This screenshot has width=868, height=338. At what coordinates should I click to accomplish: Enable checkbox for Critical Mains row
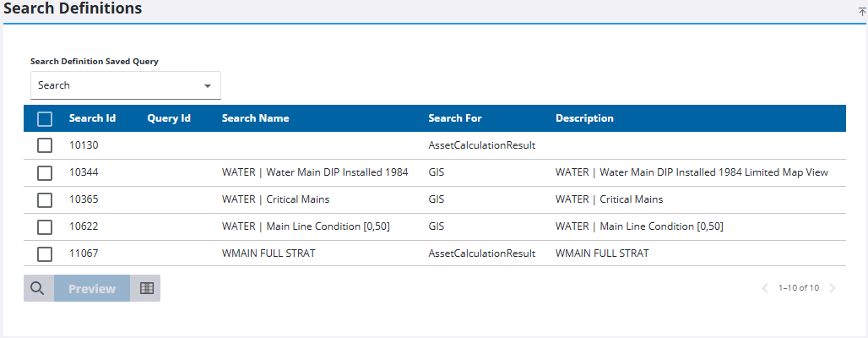pos(45,199)
